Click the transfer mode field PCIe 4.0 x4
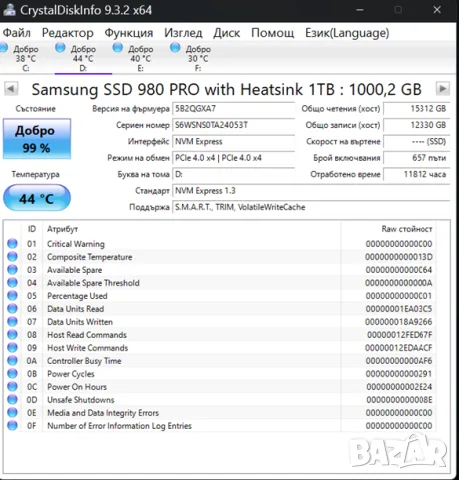The height and width of the screenshot is (480, 459). coord(233,158)
